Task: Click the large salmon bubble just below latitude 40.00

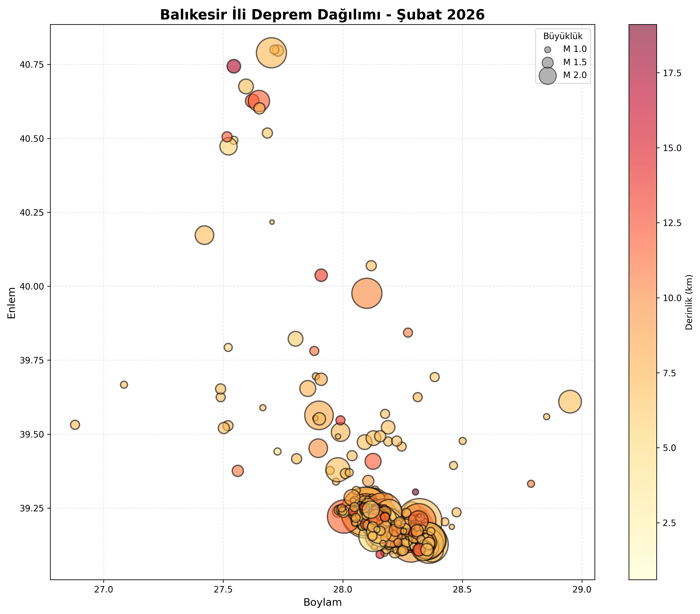Action: 367,293
